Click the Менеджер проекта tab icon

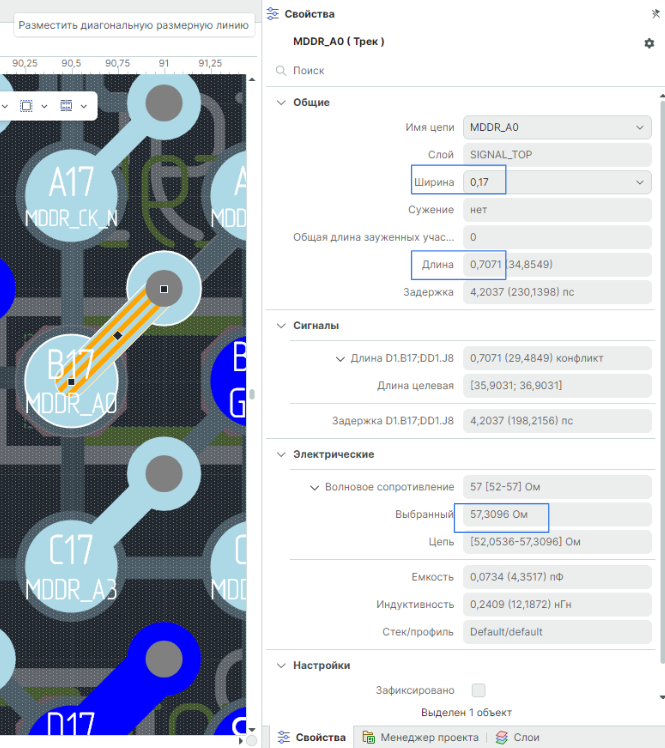click(369, 737)
